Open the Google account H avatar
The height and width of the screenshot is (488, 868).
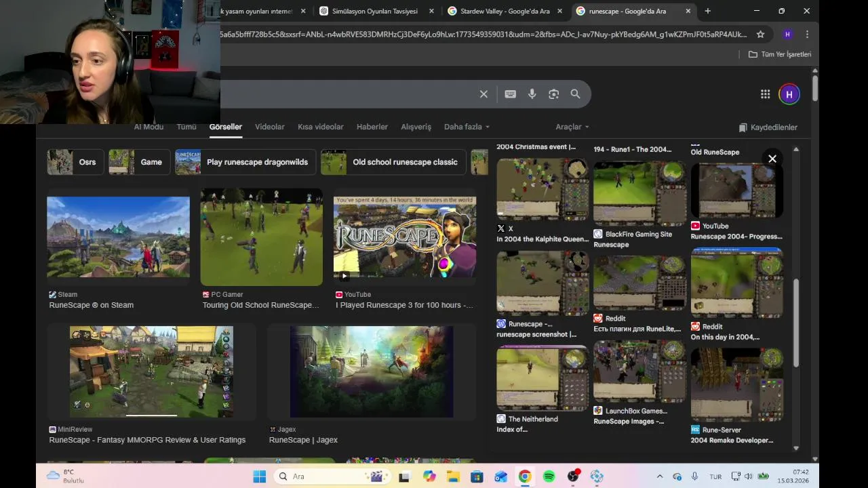(789, 94)
